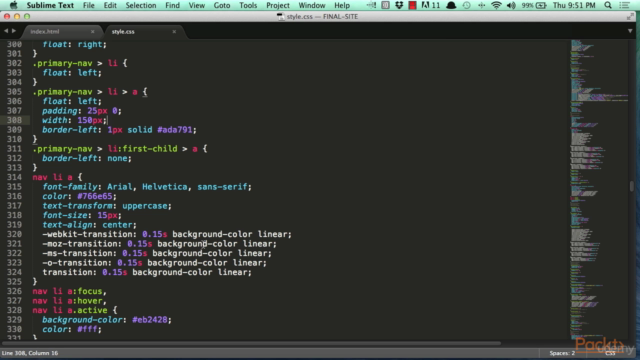Open the Edit menu

[x=110, y=5]
